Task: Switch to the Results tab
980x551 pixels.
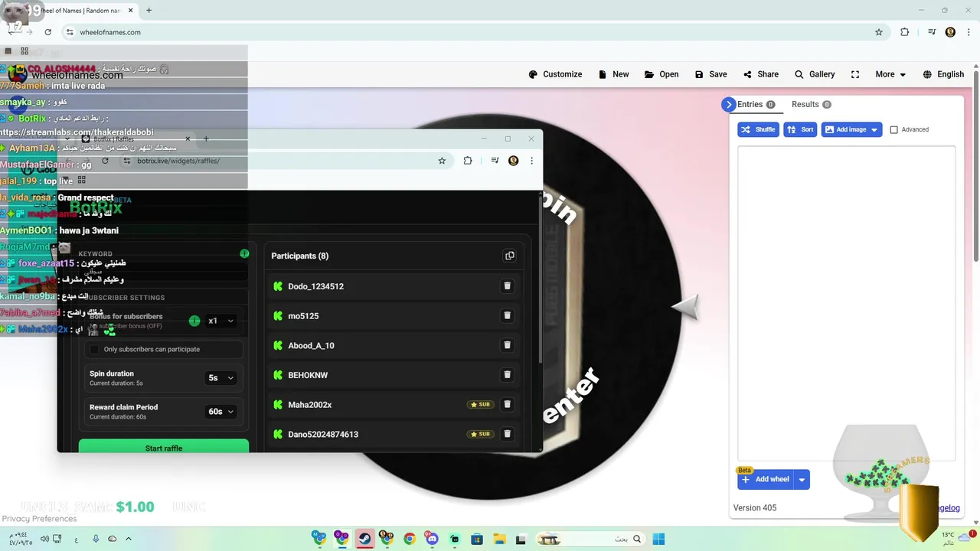Action: click(811, 104)
